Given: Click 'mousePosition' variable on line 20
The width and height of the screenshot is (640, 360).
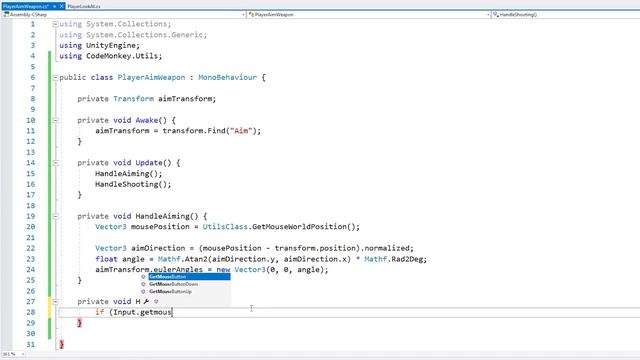Looking at the screenshot, I should (x=160, y=227).
